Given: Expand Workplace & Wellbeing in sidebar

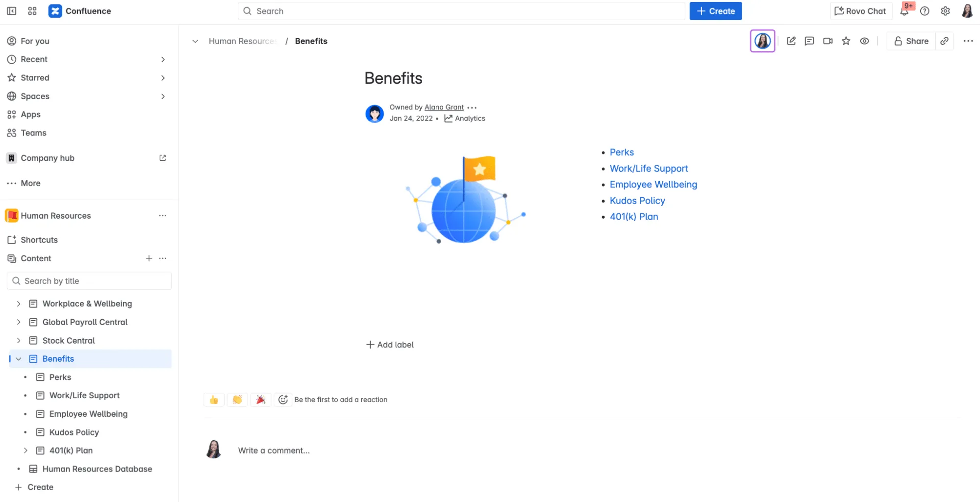Looking at the screenshot, I should (19, 304).
